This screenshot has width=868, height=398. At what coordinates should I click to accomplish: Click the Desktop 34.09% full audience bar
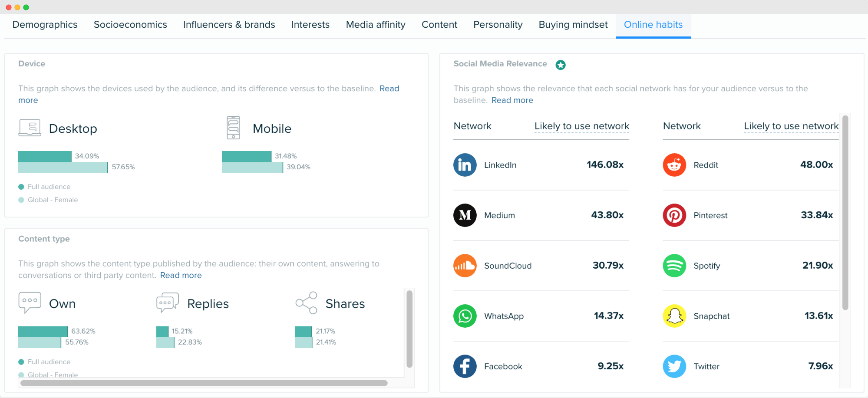[x=45, y=156]
